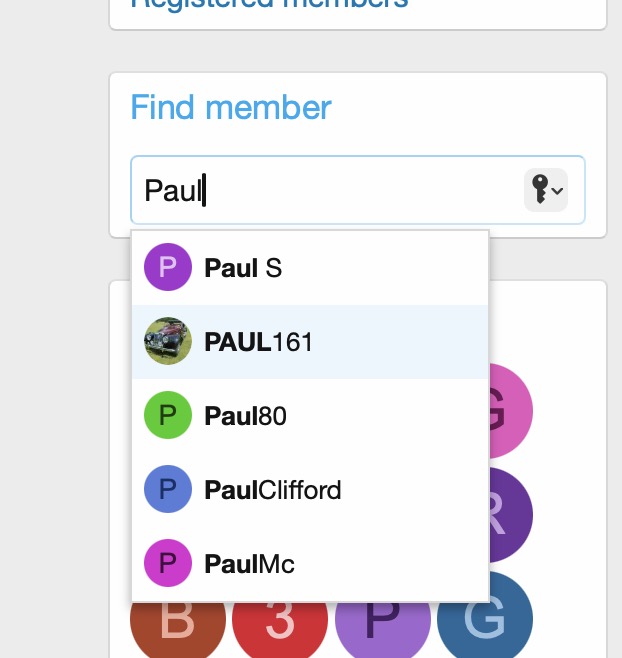Image resolution: width=622 pixels, height=658 pixels.
Task: Click the brown B member avatar
Action: pyautogui.click(x=178, y=626)
